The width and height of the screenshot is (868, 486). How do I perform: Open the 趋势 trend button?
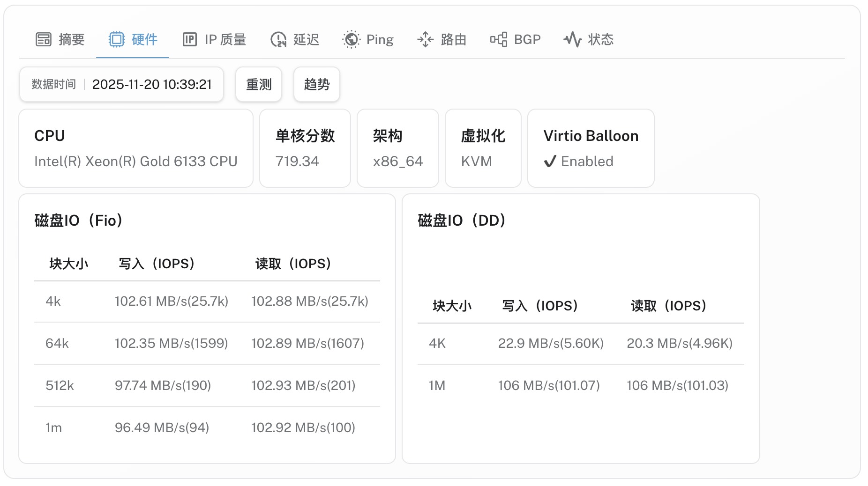point(317,84)
